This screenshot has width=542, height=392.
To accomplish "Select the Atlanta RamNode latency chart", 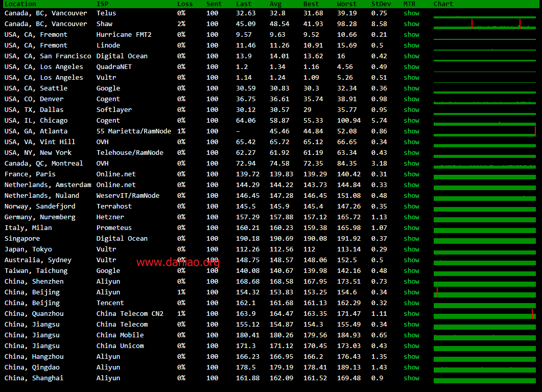I will tap(485, 131).
